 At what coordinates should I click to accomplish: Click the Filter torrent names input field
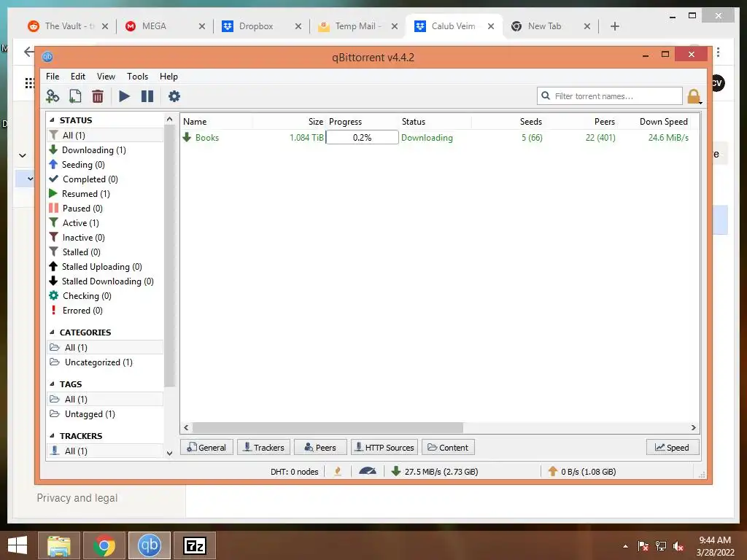[x=610, y=96]
